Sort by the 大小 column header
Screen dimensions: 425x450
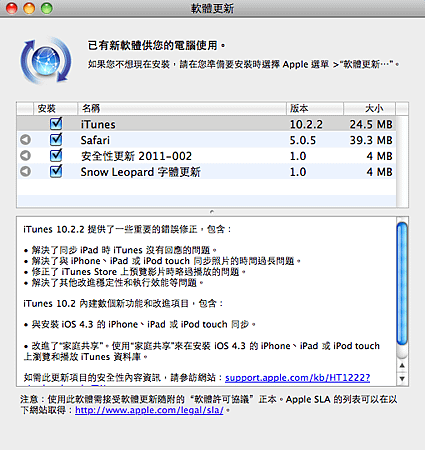tap(369, 109)
